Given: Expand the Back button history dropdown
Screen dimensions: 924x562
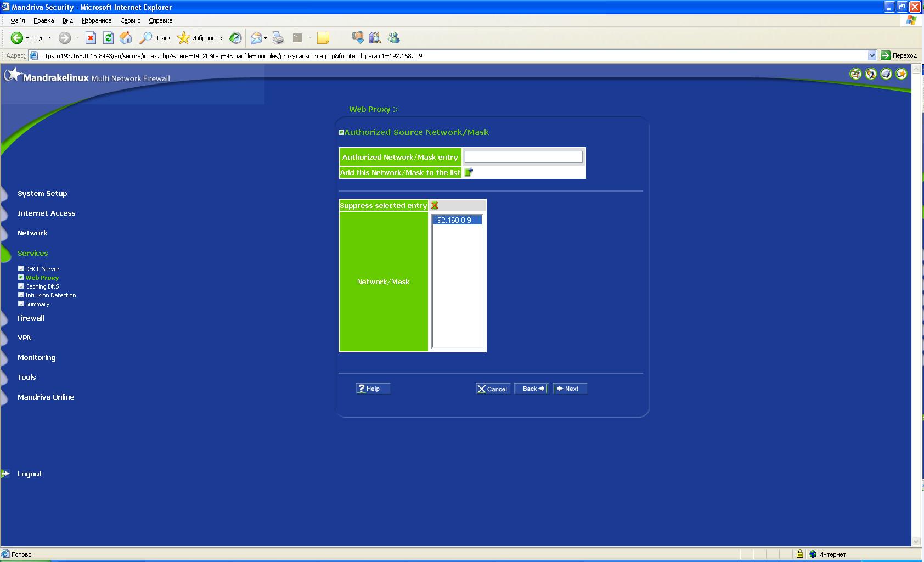Looking at the screenshot, I should click(49, 38).
